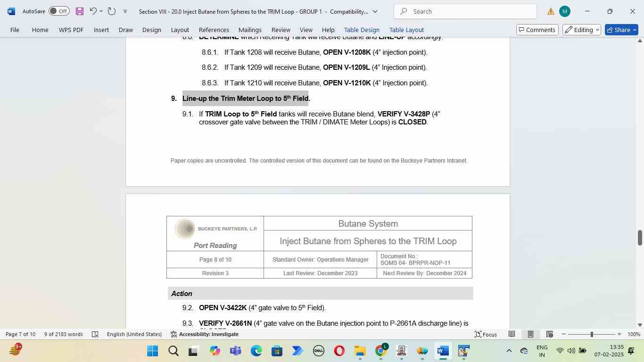Open Task View in taskbar
Viewport: 644px width, 362px height.
coord(193,351)
